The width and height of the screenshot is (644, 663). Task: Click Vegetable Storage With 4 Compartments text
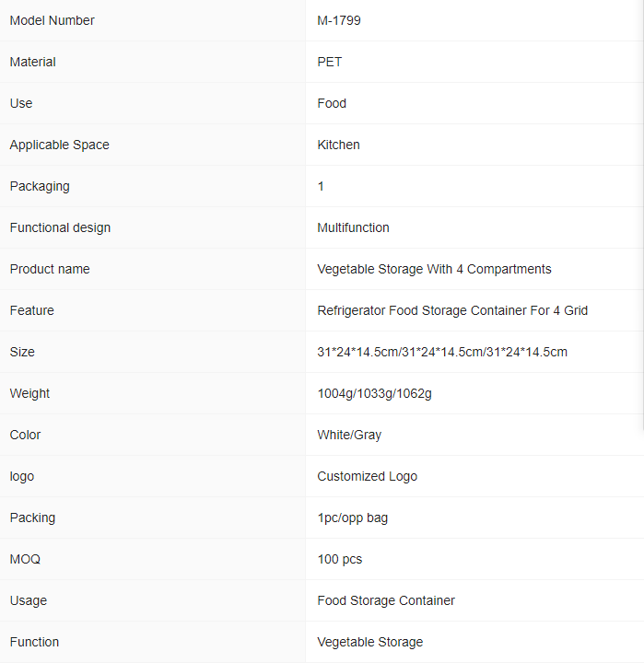434,269
